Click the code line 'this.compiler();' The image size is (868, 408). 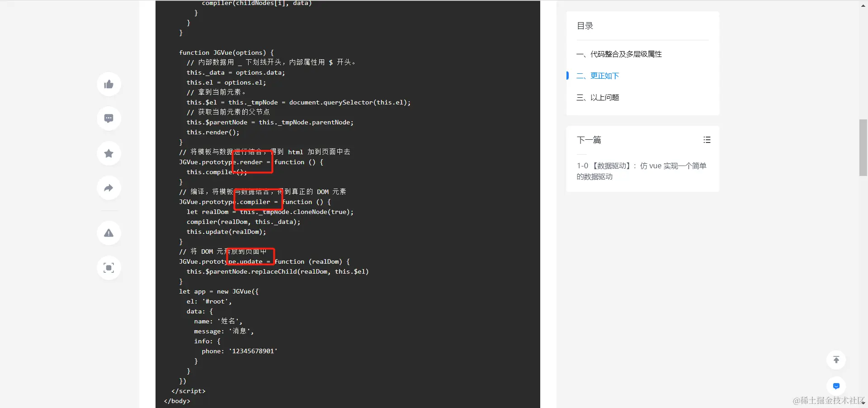point(217,172)
